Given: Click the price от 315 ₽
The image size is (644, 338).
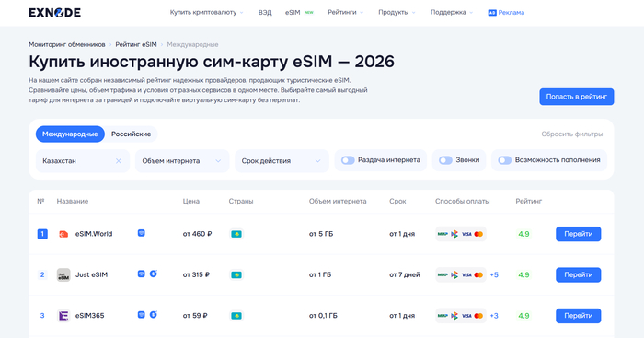Looking at the screenshot, I should (196, 274).
